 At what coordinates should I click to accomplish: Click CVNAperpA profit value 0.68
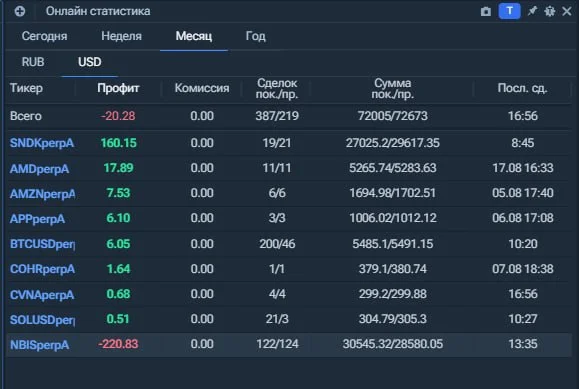point(119,294)
